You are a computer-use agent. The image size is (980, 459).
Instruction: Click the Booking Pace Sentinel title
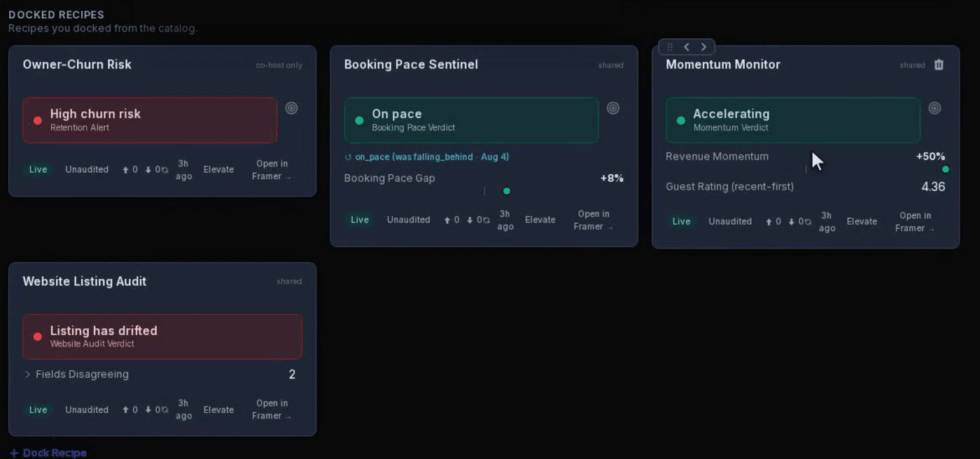point(411,64)
